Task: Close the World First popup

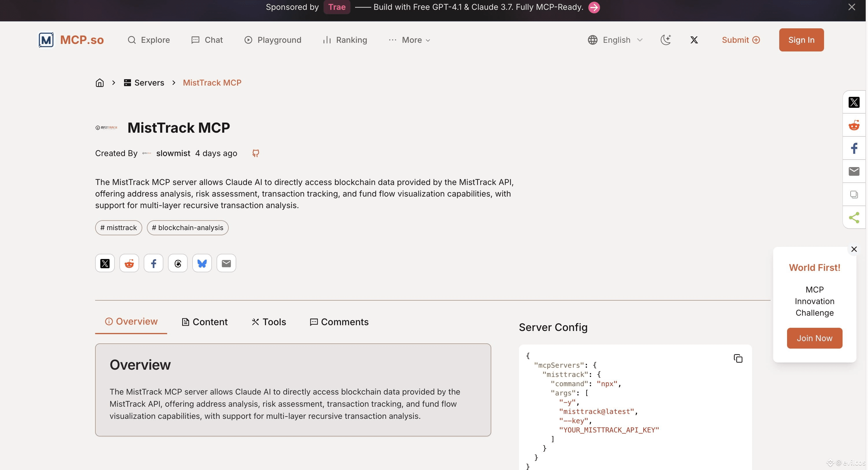Action: (x=854, y=249)
